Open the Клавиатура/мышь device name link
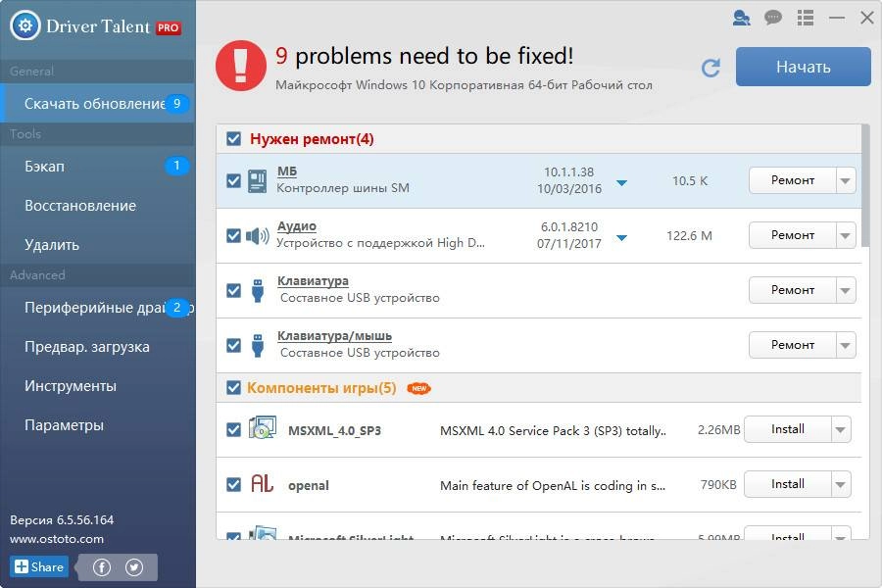This screenshot has width=882, height=588. tap(335, 336)
